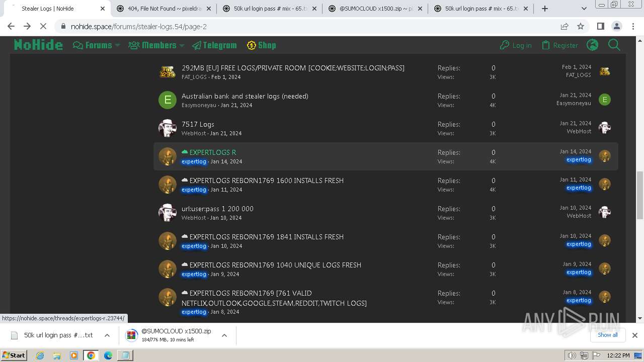Open the File Explorer taskbar icon
The width and height of the screenshot is (644, 362).
pos(57,355)
